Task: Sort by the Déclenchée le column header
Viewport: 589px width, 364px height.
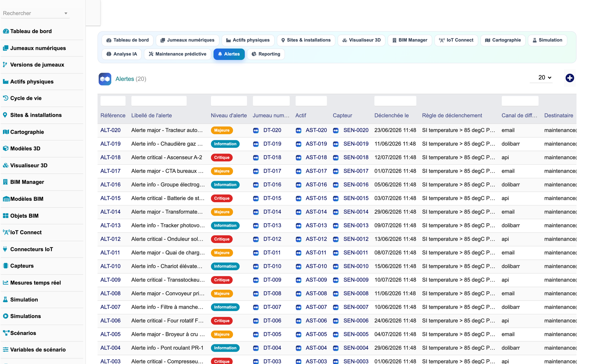Action: pyautogui.click(x=391, y=115)
